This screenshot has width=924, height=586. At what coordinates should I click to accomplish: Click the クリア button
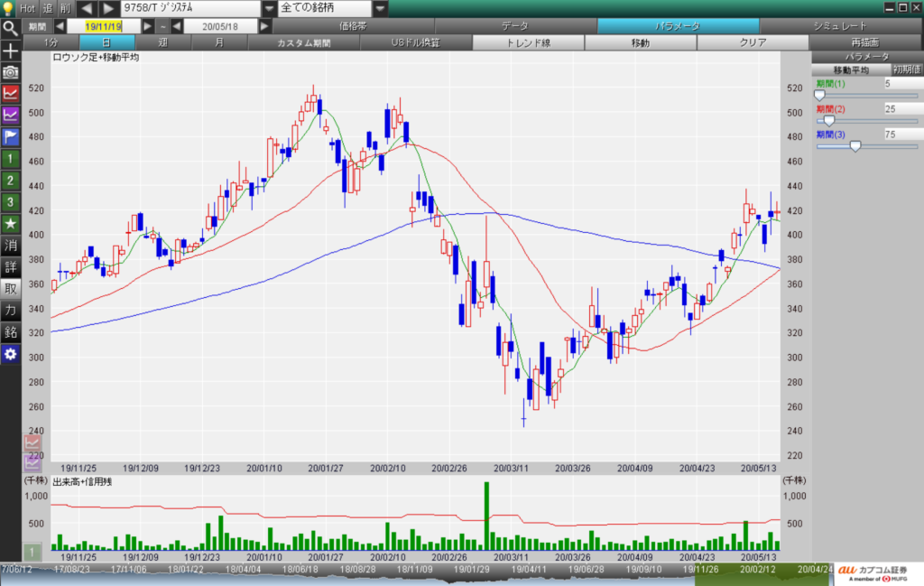point(753,42)
